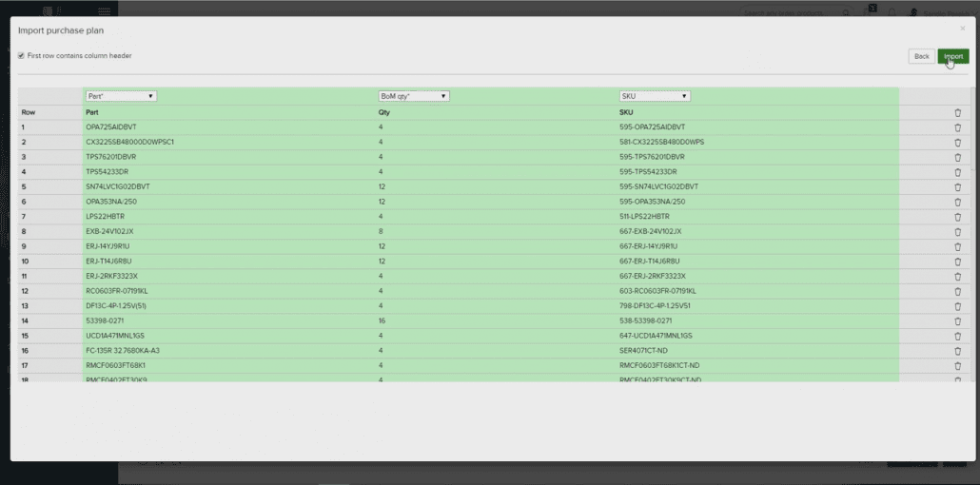Remove row 8 EXB-24V102JX trash icon
Screen dimensions: 980x485
957,232
